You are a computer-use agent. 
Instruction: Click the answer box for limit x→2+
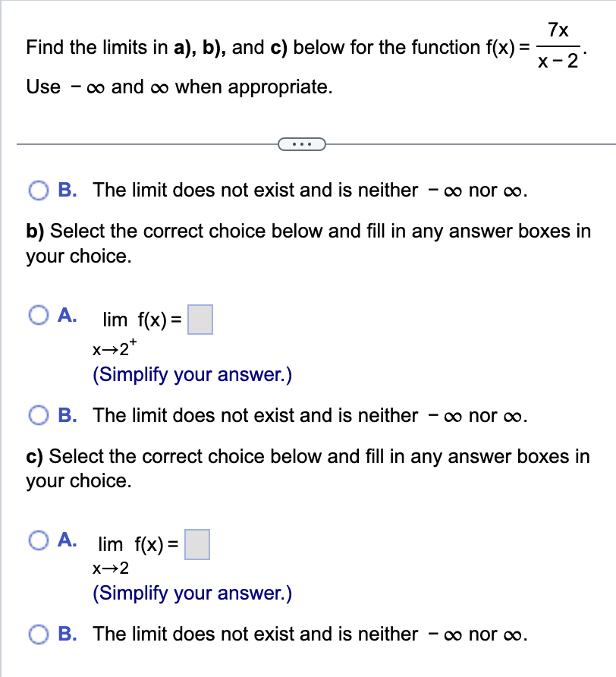coord(202,320)
